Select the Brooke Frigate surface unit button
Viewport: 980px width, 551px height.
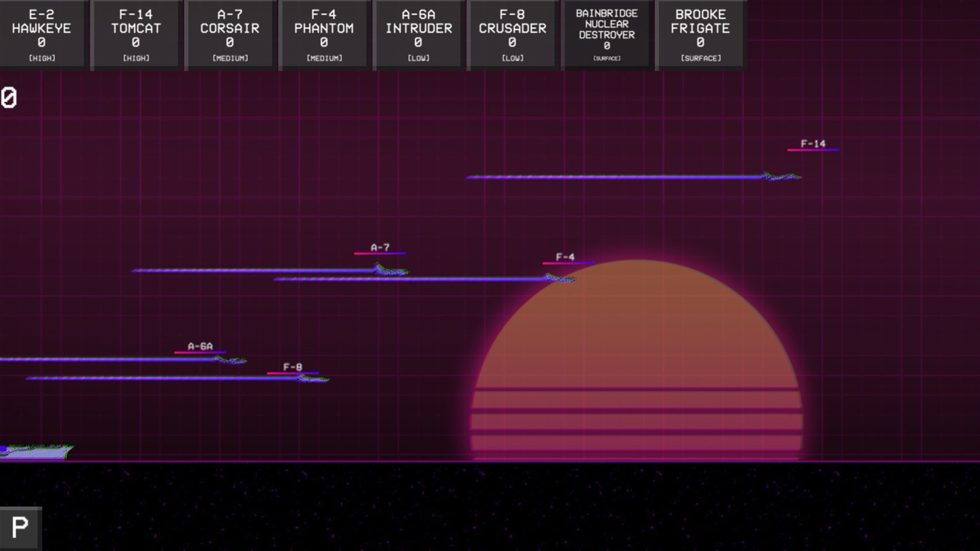[700, 35]
